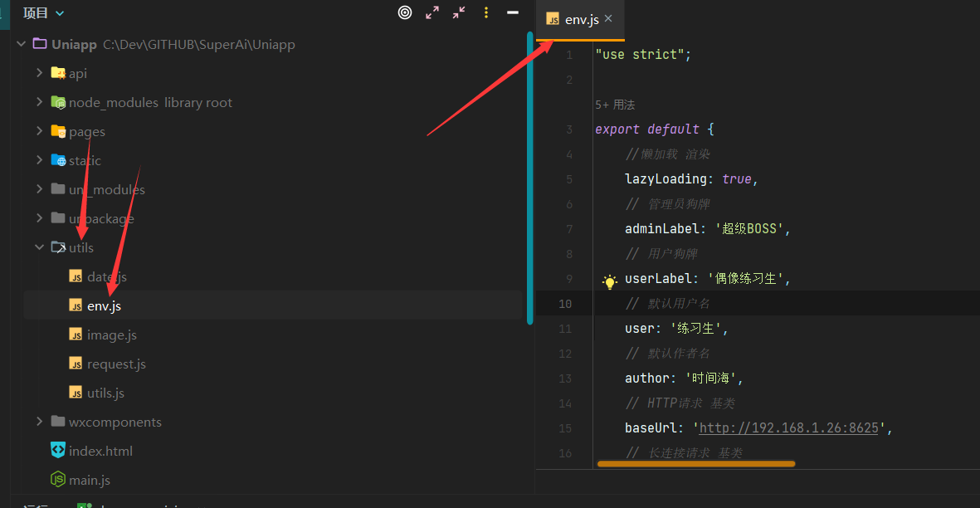This screenshot has height=508, width=980.
Task: Select the static folder icon
Action: [58, 160]
